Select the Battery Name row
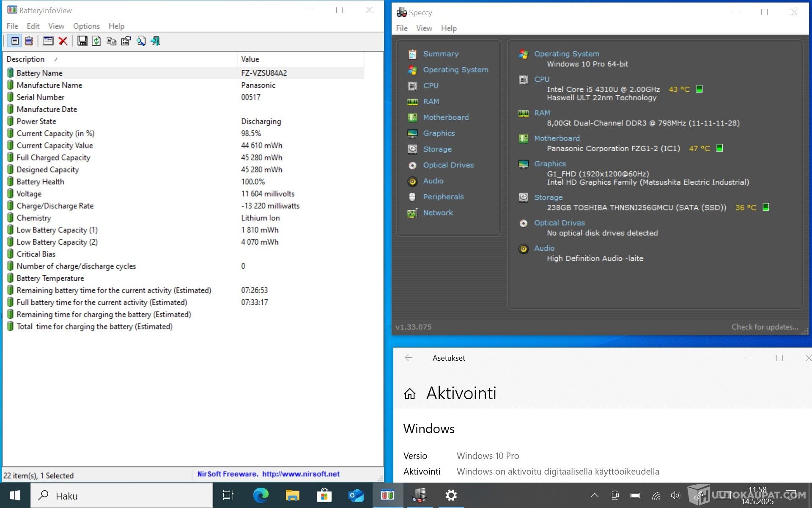The width and height of the screenshot is (812, 508). [185, 73]
